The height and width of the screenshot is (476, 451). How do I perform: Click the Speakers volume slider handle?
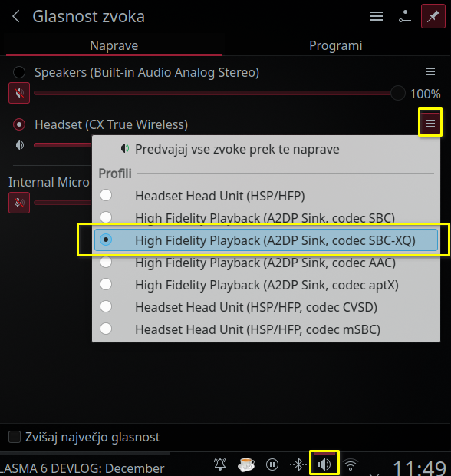(398, 93)
